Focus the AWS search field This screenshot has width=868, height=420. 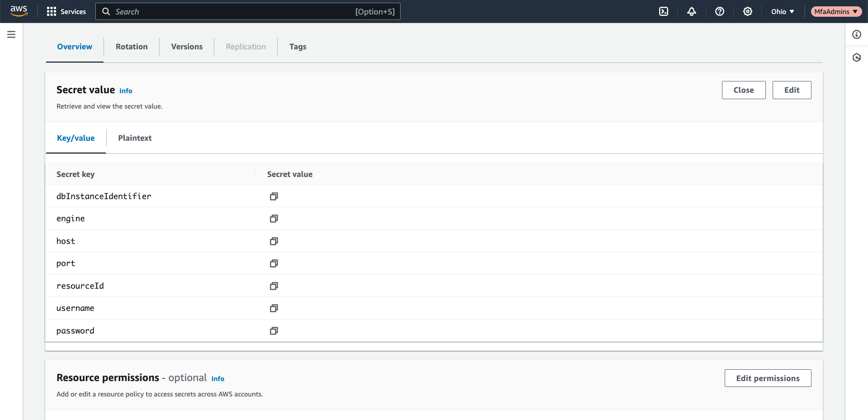pos(248,11)
